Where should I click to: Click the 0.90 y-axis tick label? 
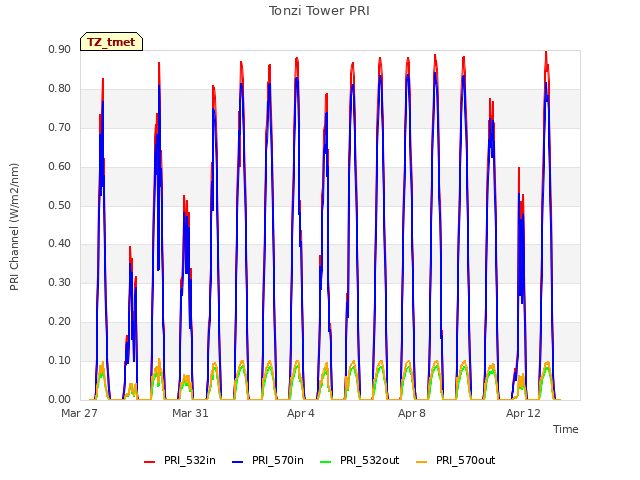pyautogui.click(x=60, y=49)
